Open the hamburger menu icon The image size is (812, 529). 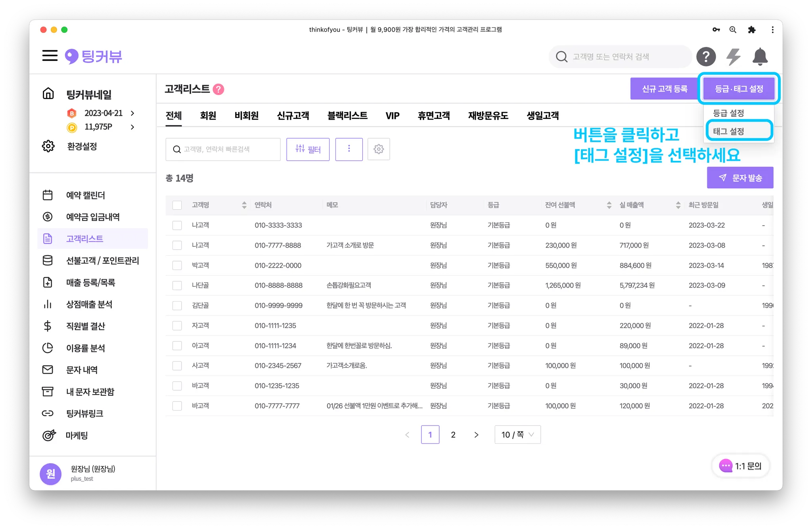(x=50, y=55)
